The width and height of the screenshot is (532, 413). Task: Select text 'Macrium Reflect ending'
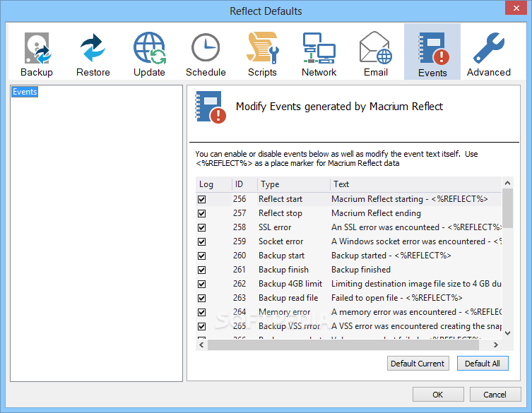(x=376, y=213)
